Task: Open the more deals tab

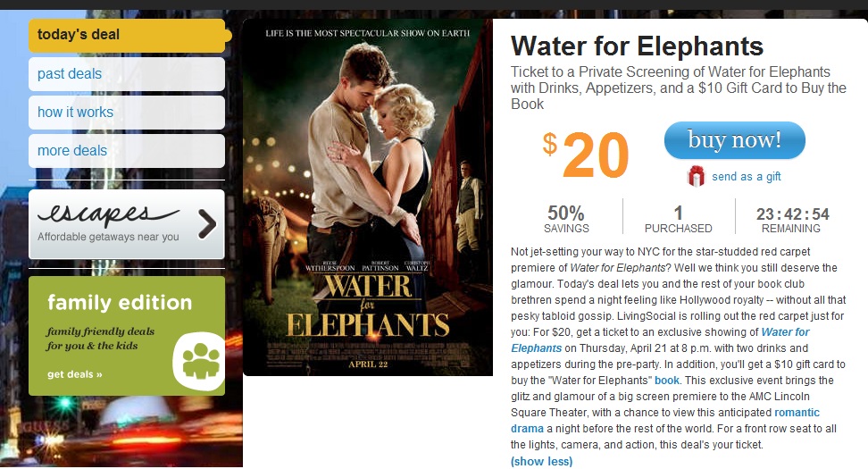Action: 127,151
